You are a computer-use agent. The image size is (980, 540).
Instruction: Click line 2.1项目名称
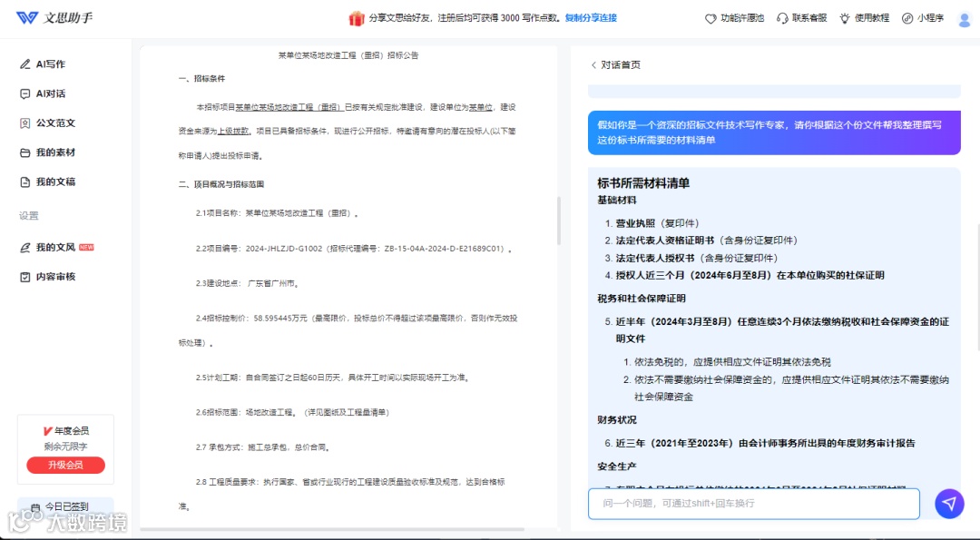[277, 213]
